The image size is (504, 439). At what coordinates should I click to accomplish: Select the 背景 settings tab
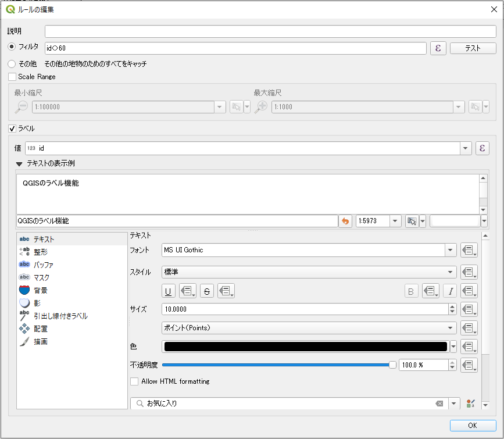72,290
